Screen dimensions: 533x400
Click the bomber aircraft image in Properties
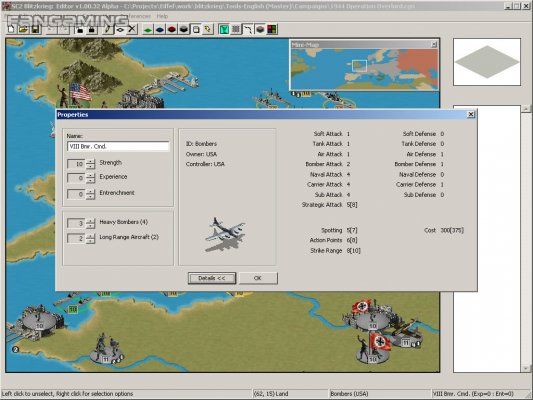224,235
